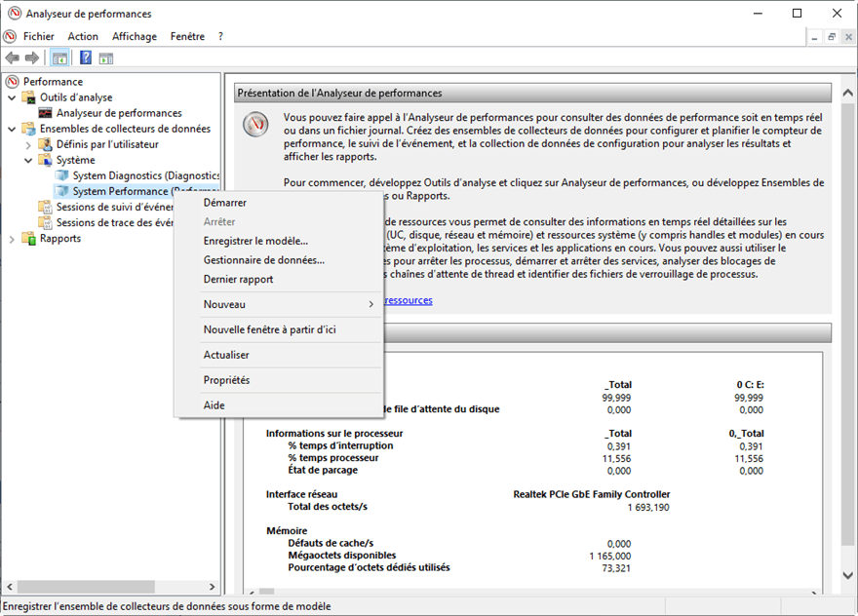Click the Présentation de l'Analyseur de performances header
The width and height of the screenshot is (858, 616).
(532, 93)
